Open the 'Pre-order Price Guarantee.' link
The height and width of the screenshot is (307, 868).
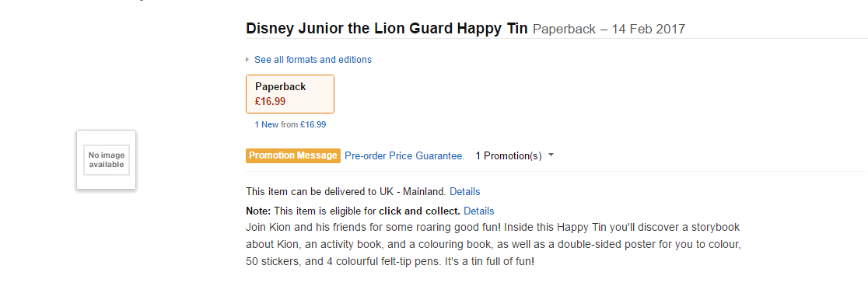(404, 156)
